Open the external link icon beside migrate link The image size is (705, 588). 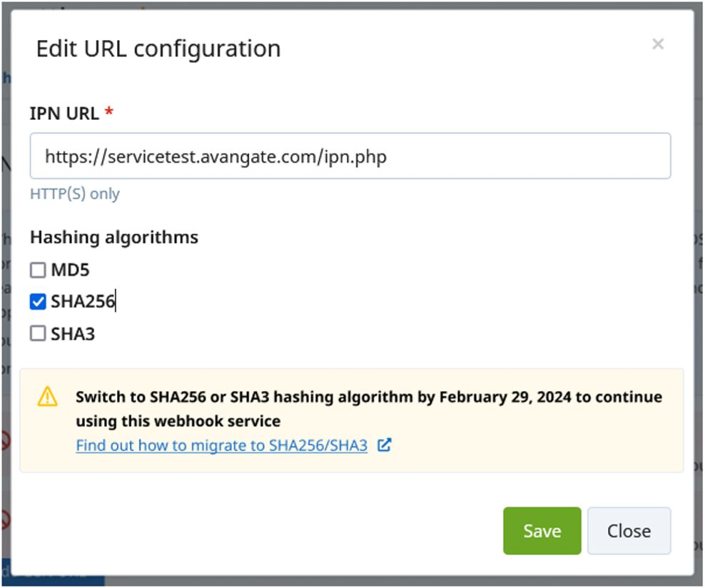(385, 445)
